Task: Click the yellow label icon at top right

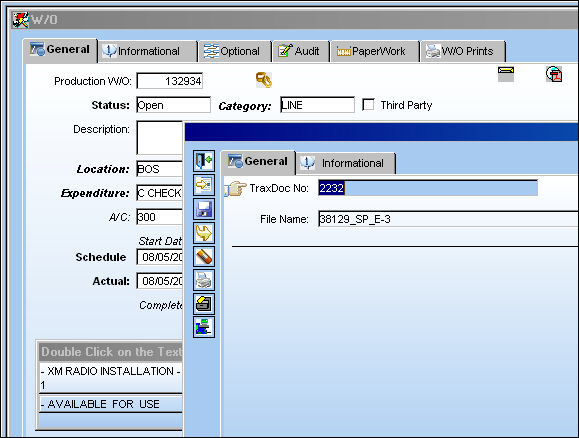Action: (506, 73)
